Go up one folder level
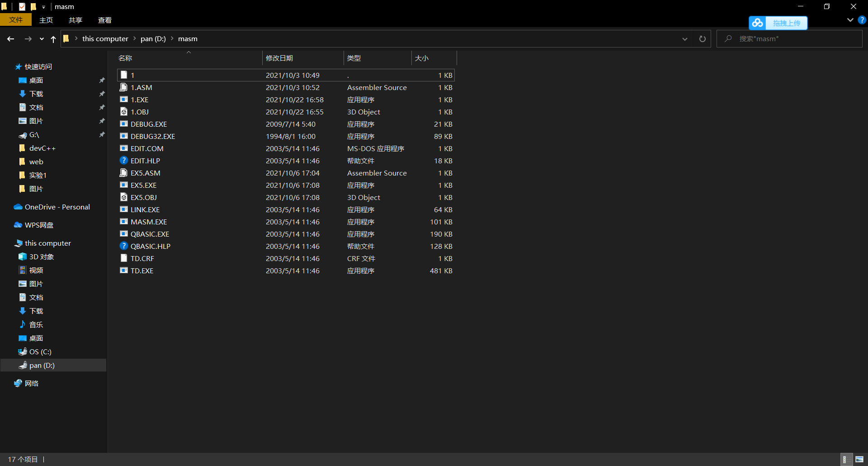 click(x=53, y=39)
